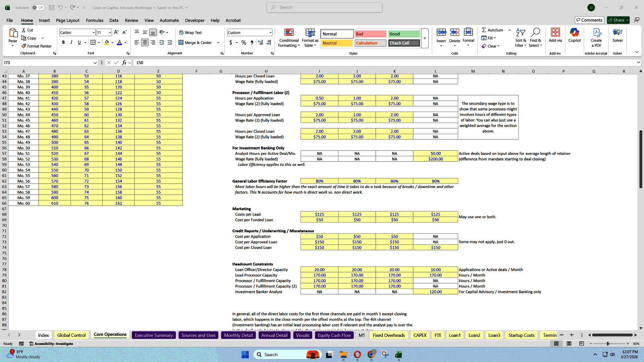Turn on AutoSave
Screen dimensions: 644x362
[38, 7]
